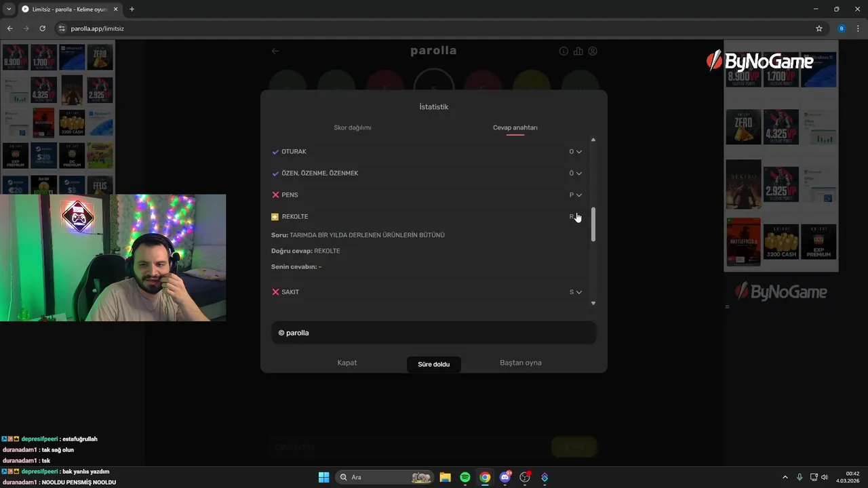View site information icon in address bar
The height and width of the screenshot is (488, 868).
click(x=62, y=28)
